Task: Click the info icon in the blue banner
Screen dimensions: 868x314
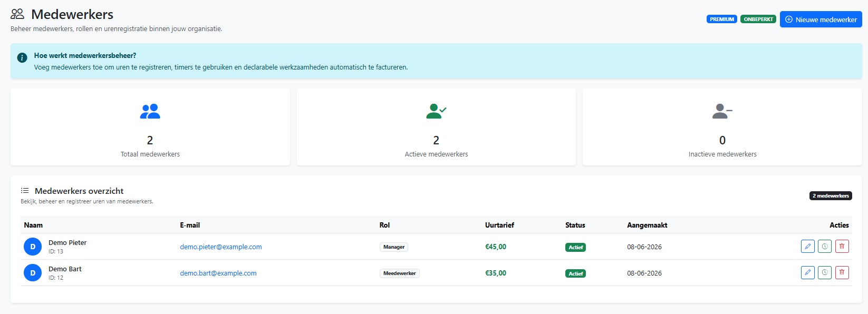Action: tap(22, 58)
